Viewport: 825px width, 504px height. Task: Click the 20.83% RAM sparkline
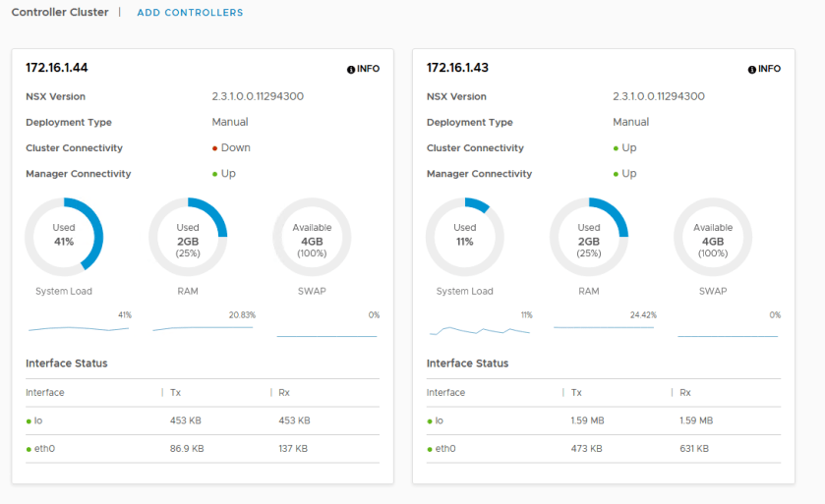[x=203, y=328]
